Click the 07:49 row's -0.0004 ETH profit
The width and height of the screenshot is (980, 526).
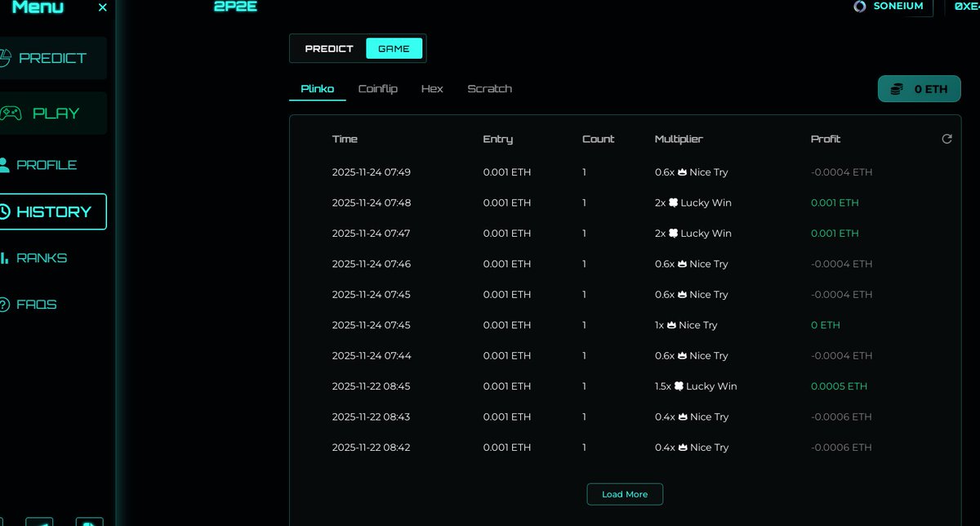841,172
